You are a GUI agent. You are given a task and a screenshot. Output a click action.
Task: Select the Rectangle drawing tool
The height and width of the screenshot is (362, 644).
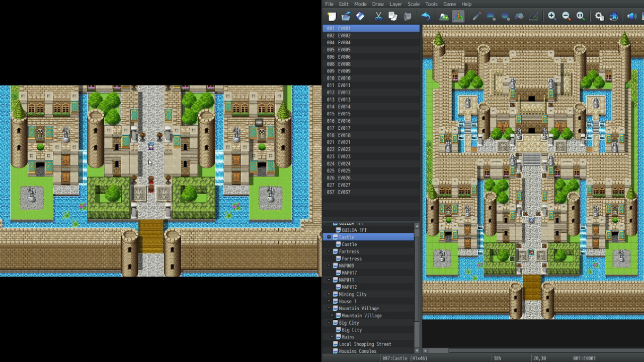click(x=491, y=17)
